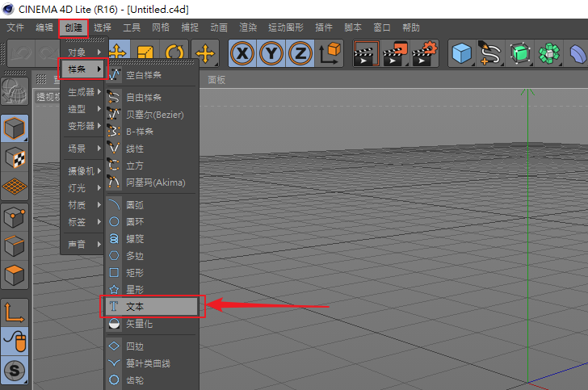Expand the 灯光 submenu
The width and height of the screenshot is (588, 390).
(x=82, y=188)
